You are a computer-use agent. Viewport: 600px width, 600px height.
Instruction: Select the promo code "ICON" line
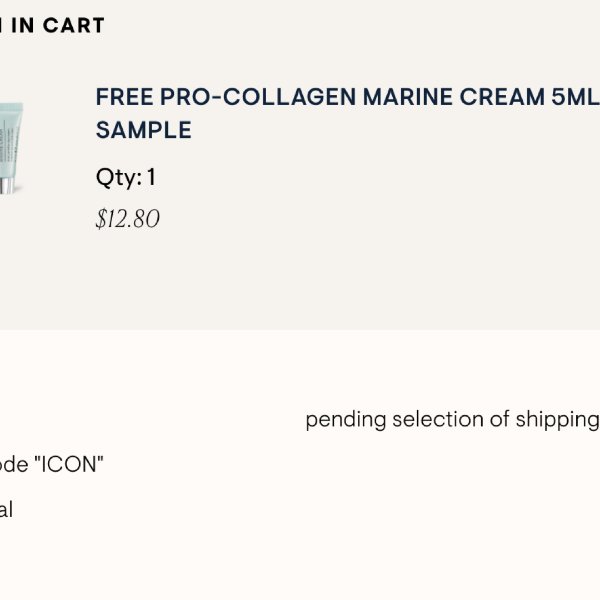click(x=52, y=465)
